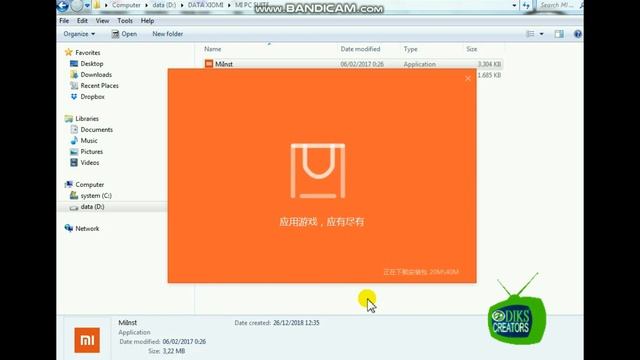Open the views dropdown arrow
This screenshot has height=360, width=640.
click(x=542, y=34)
